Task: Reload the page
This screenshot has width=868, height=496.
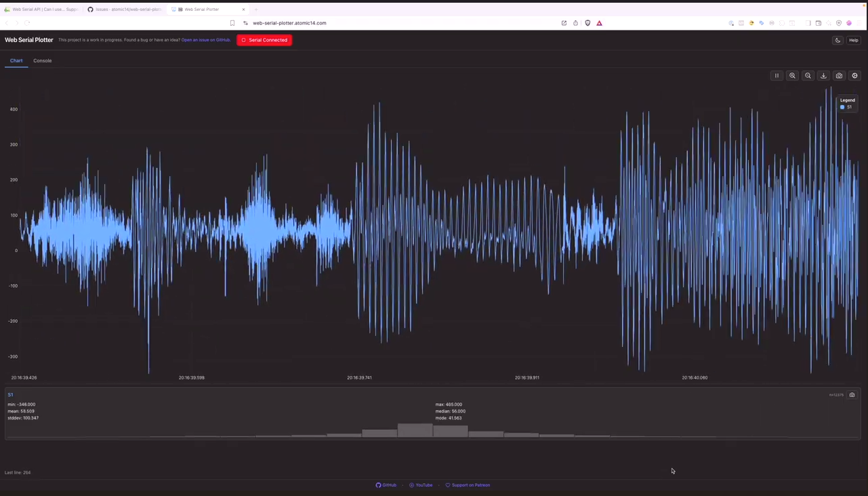Action: [27, 23]
